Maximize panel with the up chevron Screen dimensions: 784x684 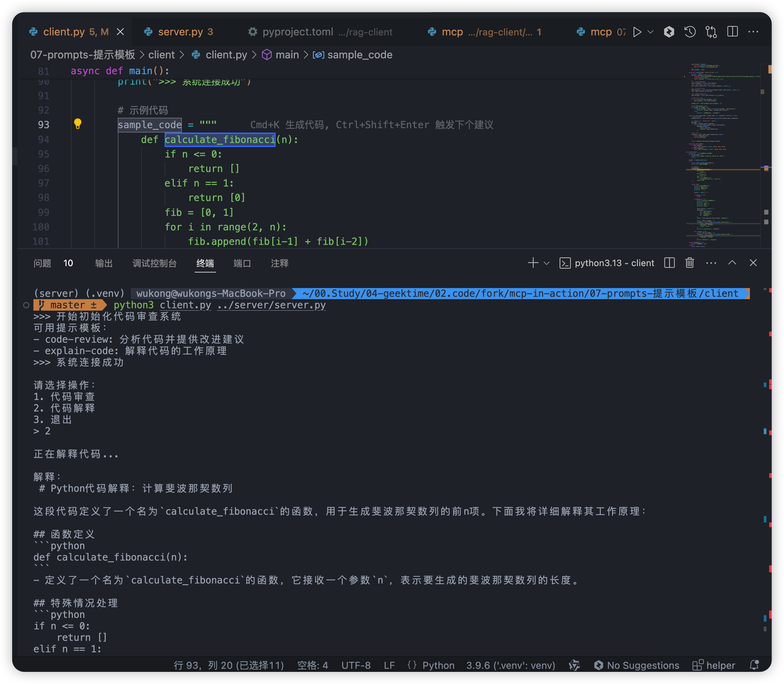tap(732, 263)
